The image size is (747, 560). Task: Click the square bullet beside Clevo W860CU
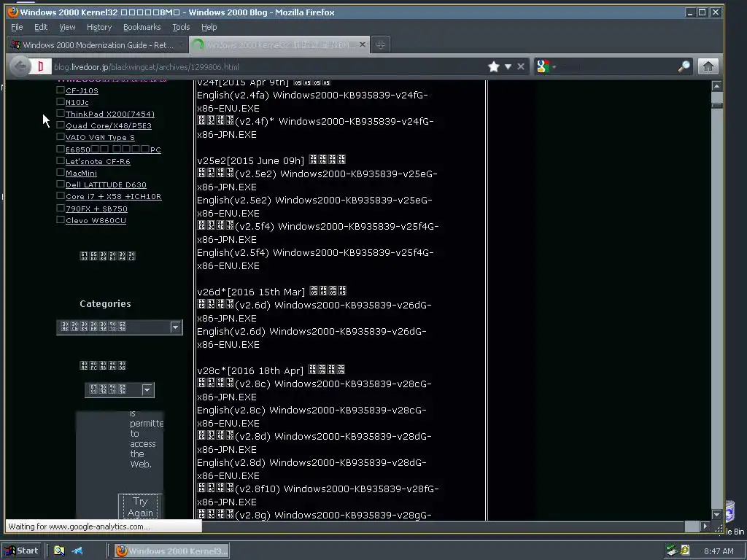coord(61,219)
